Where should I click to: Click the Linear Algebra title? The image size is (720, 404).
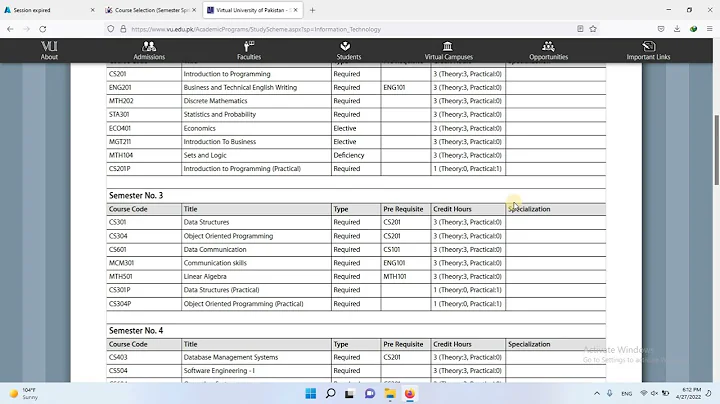click(205, 276)
